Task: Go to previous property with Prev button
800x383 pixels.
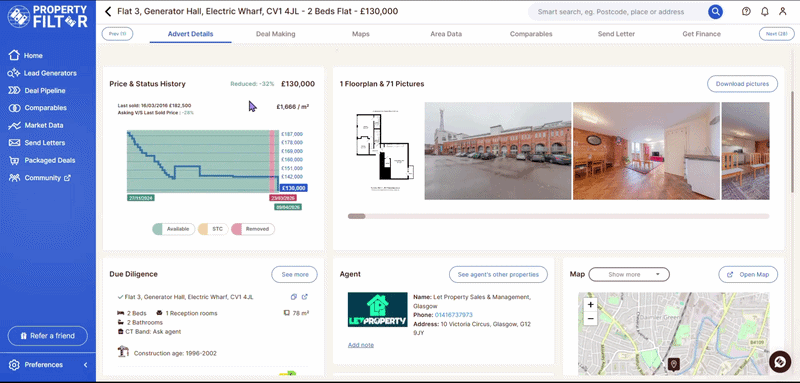Action: pos(117,34)
